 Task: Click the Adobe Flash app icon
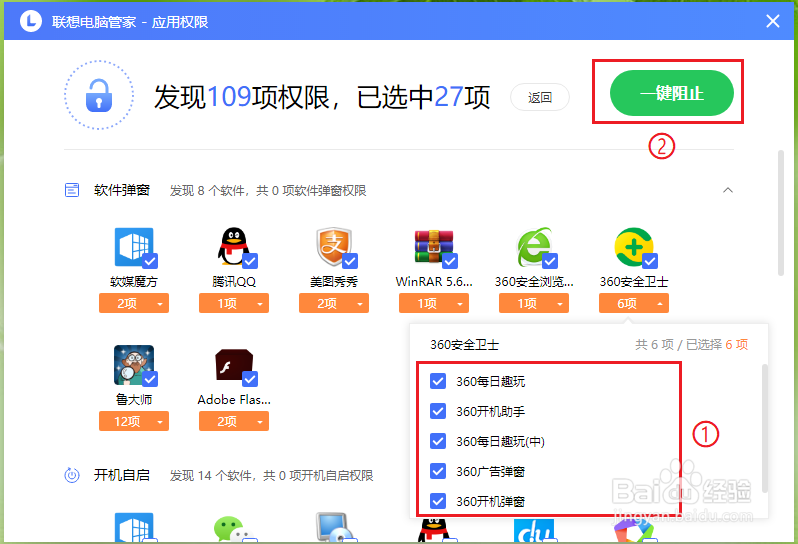pos(234,366)
